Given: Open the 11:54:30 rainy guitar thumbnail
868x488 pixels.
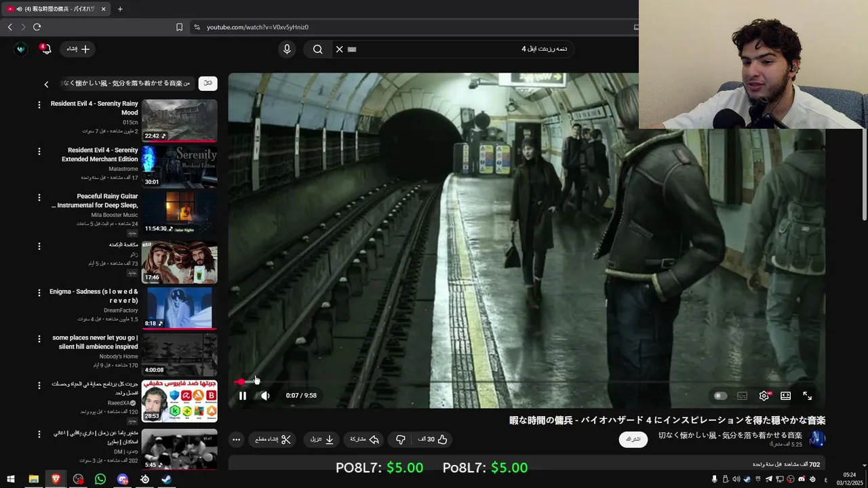Looking at the screenshot, I should coord(180,214).
